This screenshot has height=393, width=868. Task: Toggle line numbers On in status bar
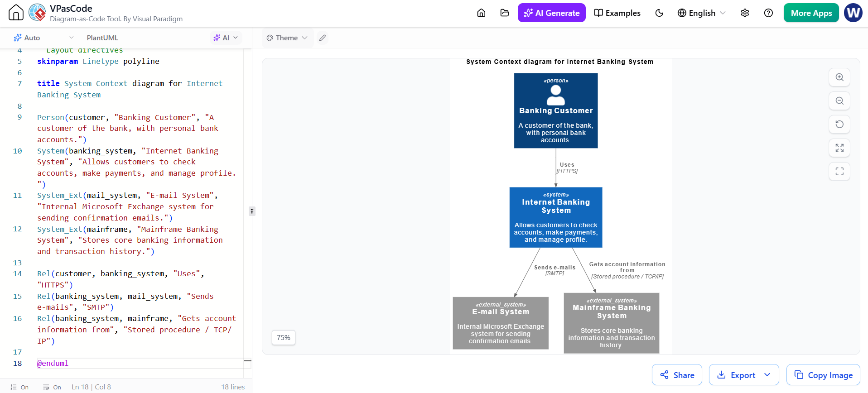(19, 387)
